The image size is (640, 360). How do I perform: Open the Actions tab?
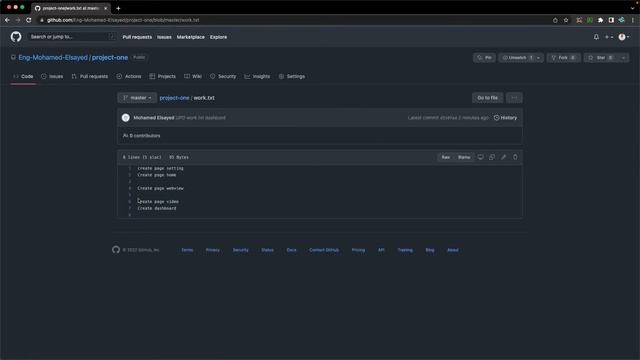click(129, 76)
